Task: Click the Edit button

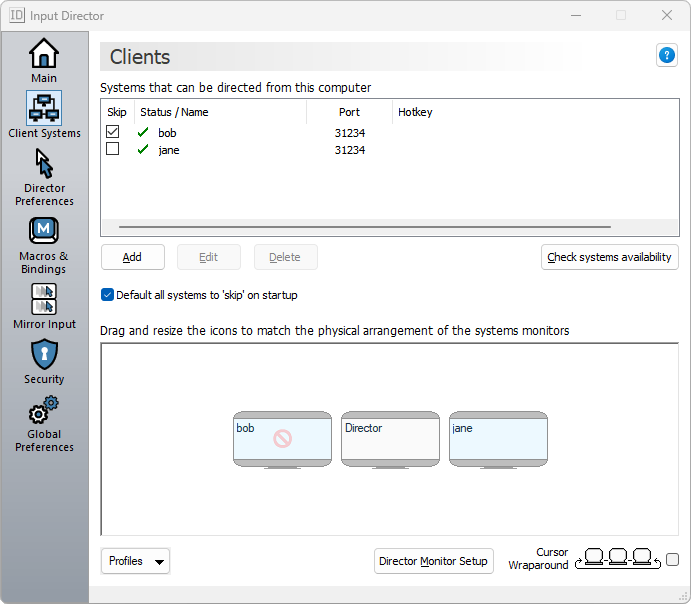Action: tap(209, 257)
